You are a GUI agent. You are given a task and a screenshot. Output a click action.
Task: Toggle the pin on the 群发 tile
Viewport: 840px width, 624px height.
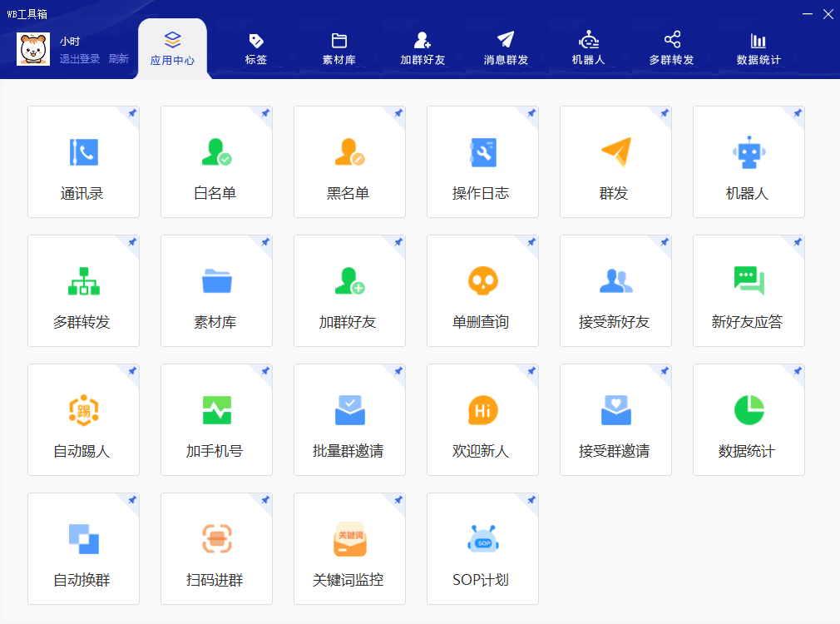[x=664, y=113]
